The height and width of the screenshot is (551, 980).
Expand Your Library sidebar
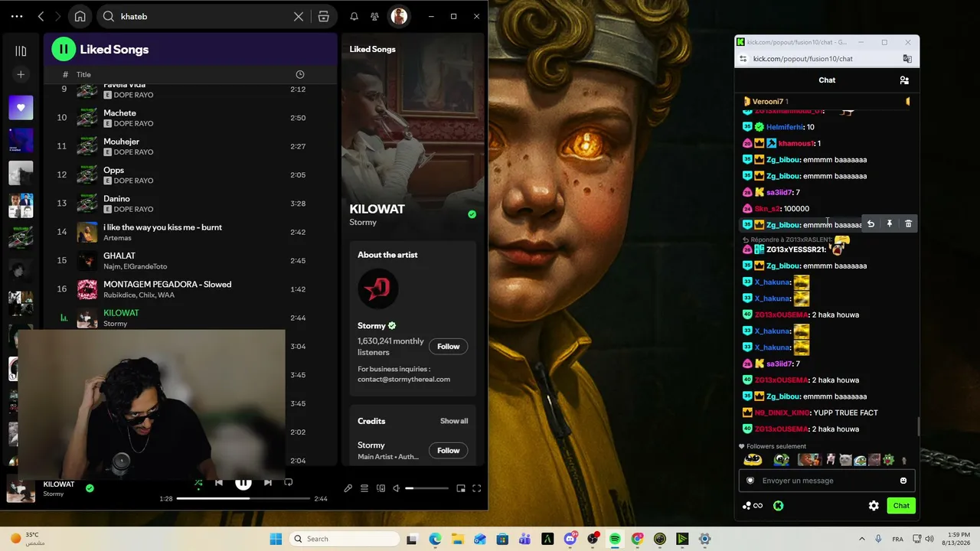tap(21, 51)
